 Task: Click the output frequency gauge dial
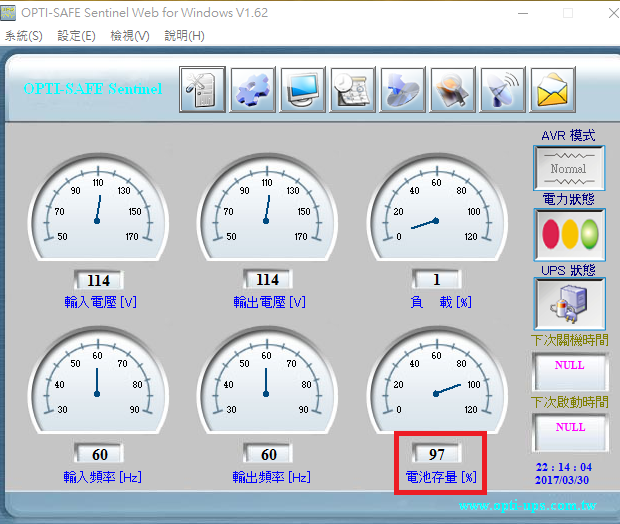tap(267, 380)
